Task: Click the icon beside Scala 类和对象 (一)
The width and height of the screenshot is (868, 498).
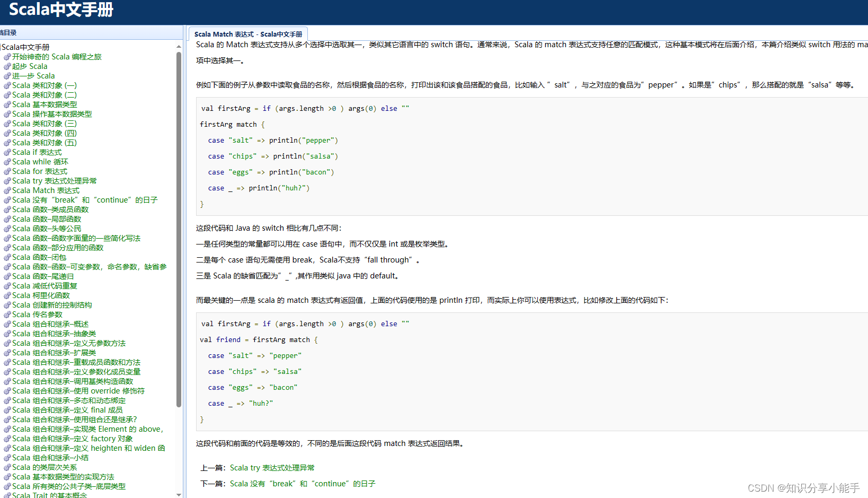Action: click(7, 85)
